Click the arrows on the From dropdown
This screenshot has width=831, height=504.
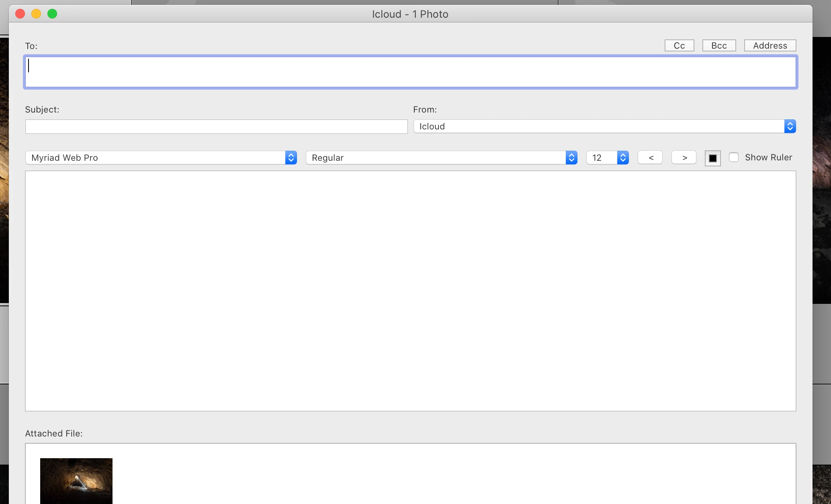coord(790,126)
